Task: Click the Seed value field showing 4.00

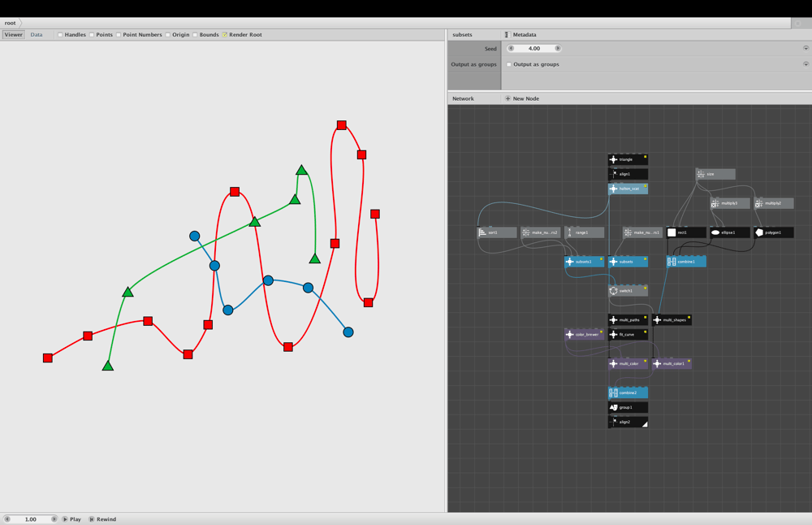Action: click(534, 48)
